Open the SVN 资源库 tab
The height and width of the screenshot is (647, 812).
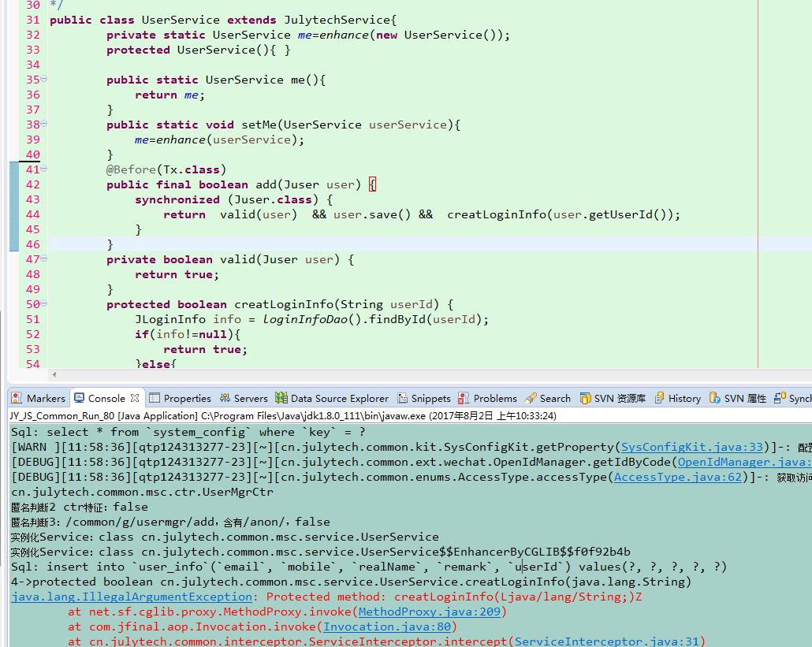pos(613,398)
